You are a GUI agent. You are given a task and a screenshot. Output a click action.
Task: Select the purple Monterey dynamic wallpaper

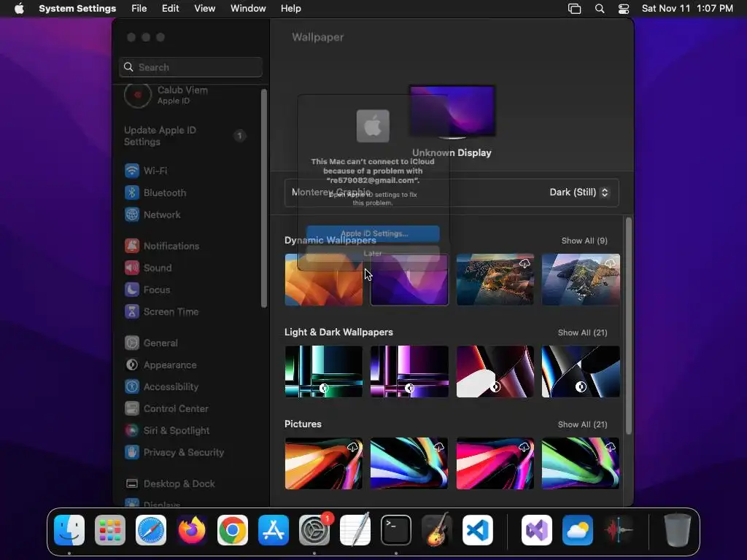[409, 279]
